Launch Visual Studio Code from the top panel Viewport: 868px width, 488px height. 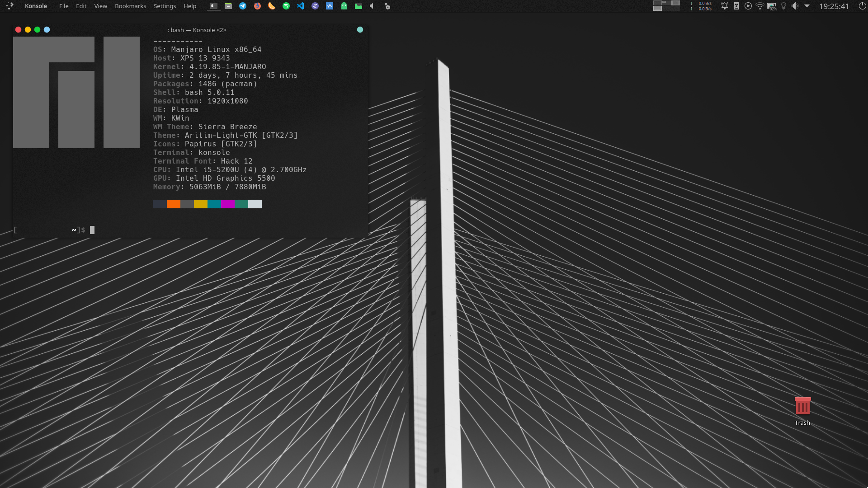click(301, 6)
